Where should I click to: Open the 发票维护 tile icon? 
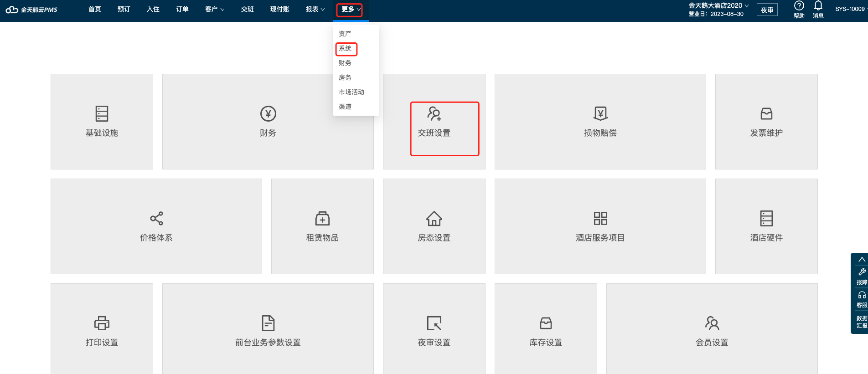[766, 113]
